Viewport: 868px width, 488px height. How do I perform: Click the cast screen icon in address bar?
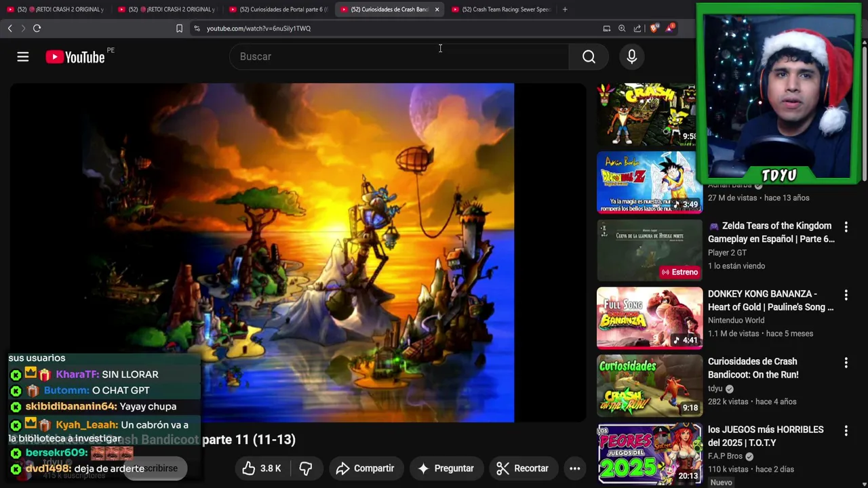606,28
